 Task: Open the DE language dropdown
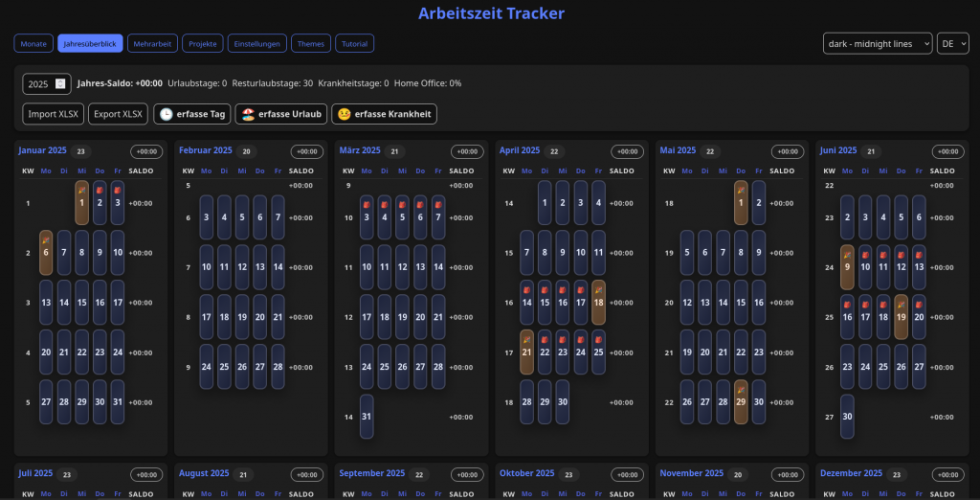point(952,43)
